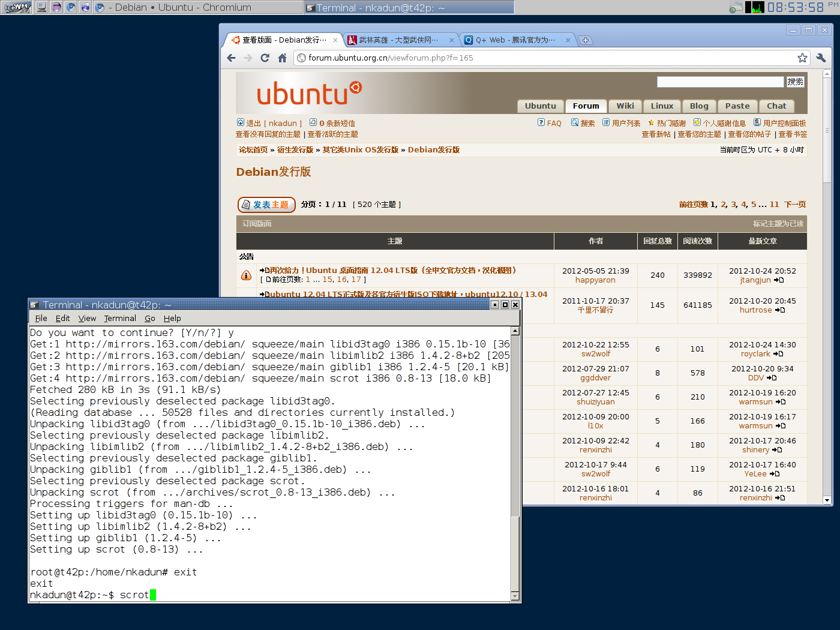This screenshot has height=630, width=840.
Task: Reload the current page
Action: coord(265,58)
